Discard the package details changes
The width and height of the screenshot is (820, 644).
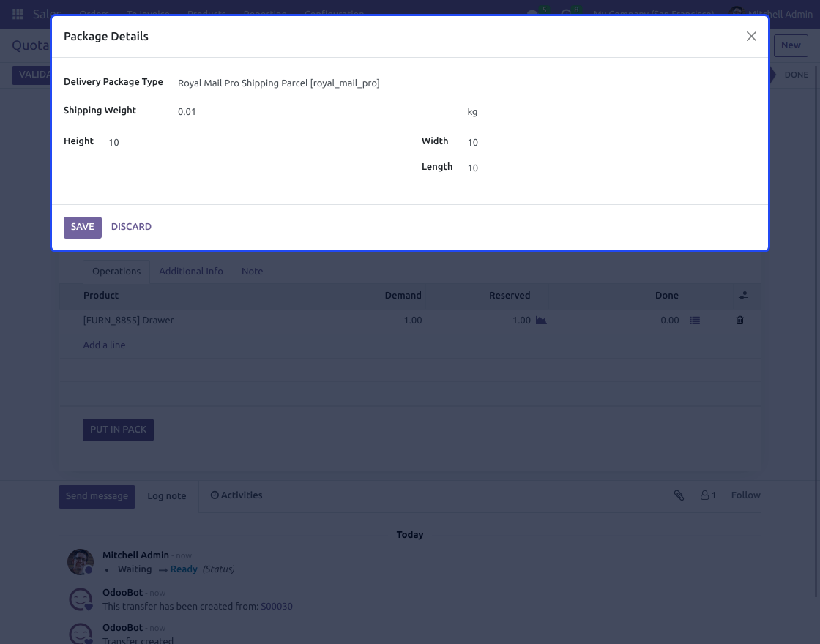click(131, 227)
